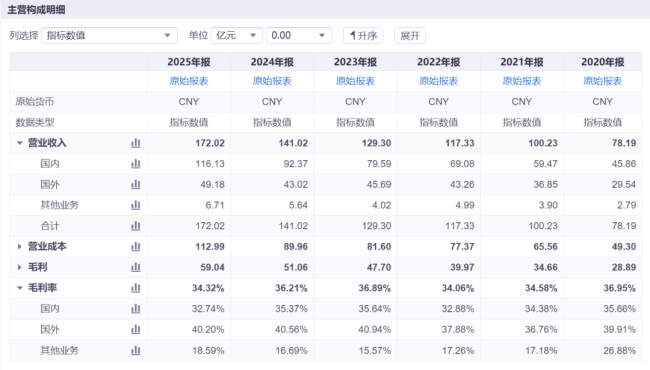Image resolution: width=650 pixels, height=370 pixels.
Task: Click the 116.13 domestic revenue cell
Action: tap(210, 164)
